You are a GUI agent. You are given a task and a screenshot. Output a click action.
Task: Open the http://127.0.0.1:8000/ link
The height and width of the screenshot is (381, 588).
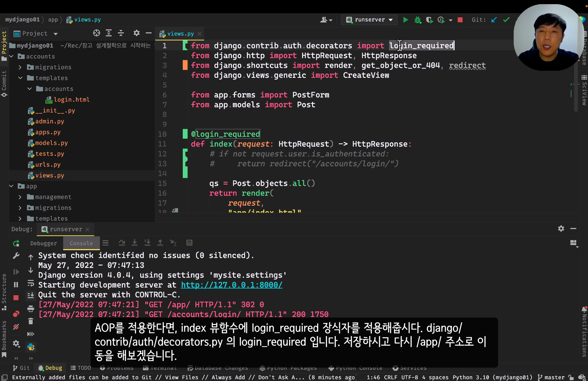click(232, 285)
